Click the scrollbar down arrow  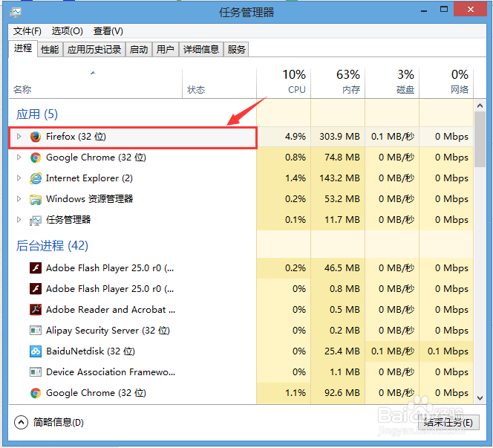480,398
